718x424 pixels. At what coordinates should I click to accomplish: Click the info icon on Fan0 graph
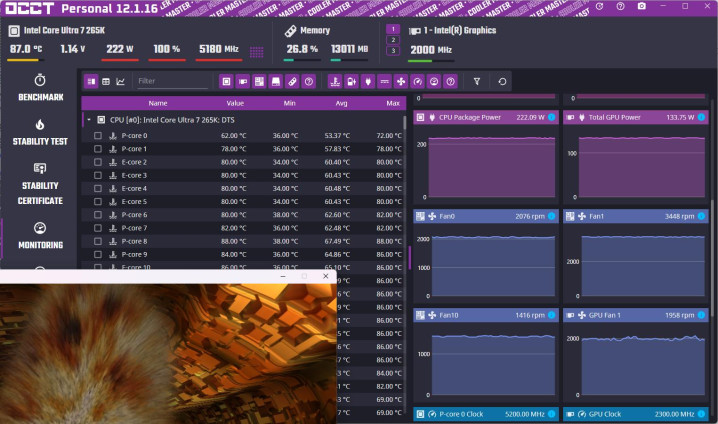coord(551,216)
